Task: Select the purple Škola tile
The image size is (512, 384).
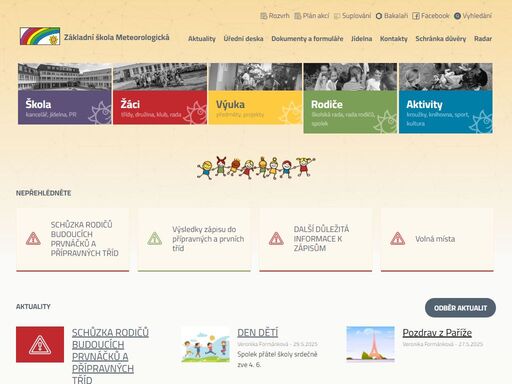Action: 65,94
